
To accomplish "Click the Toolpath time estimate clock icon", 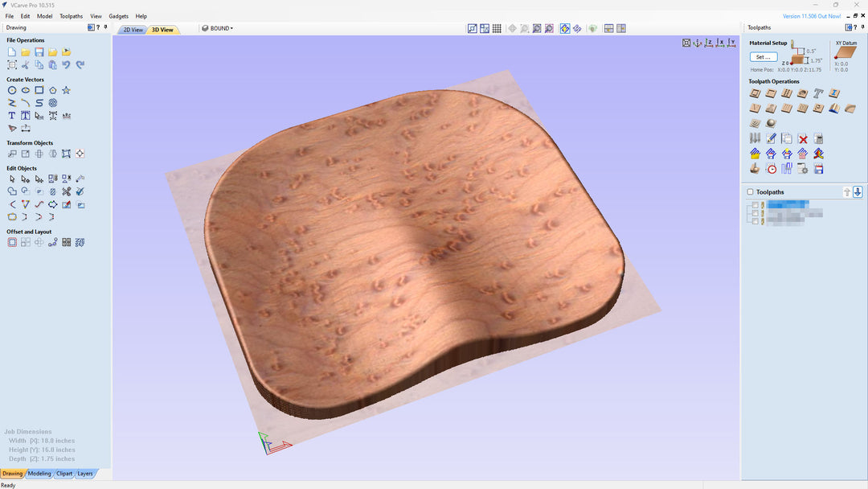I will pyautogui.click(x=771, y=169).
